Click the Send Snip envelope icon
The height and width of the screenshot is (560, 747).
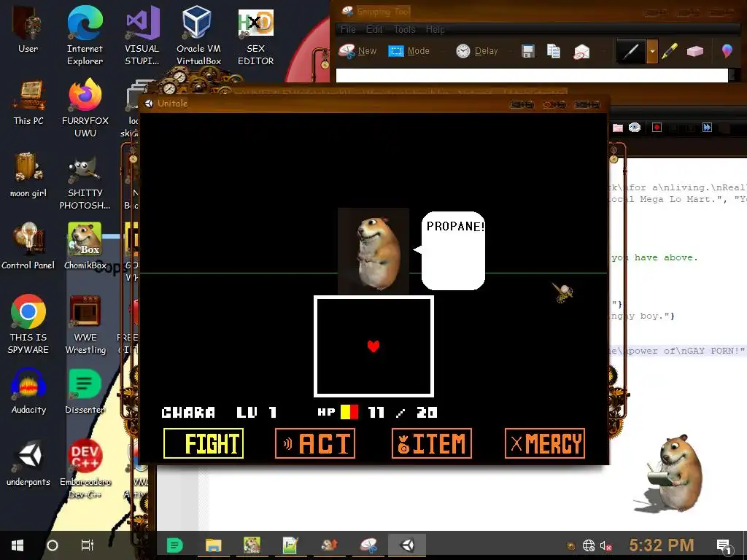pos(581,51)
